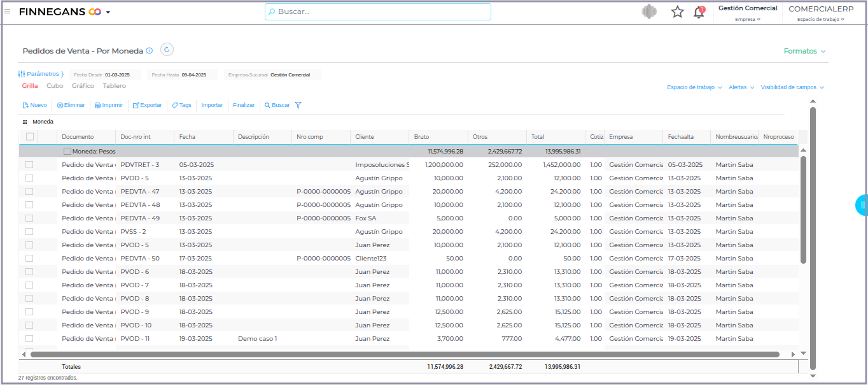Open the filter funnel icon

click(298, 105)
